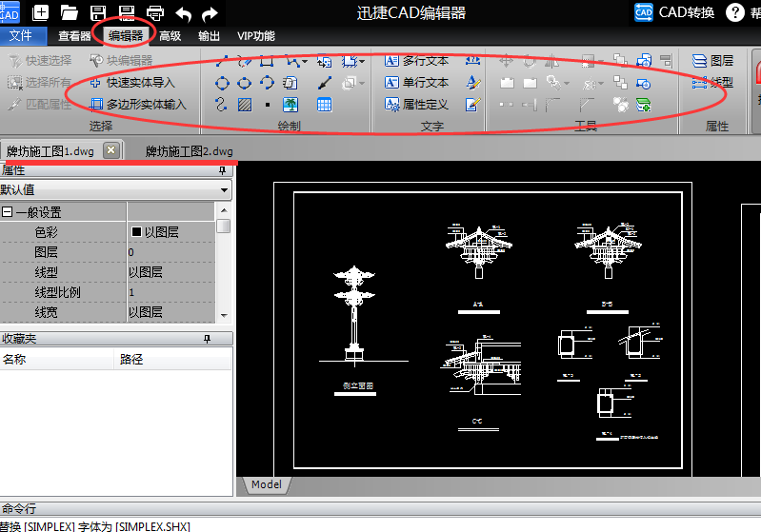The width and height of the screenshot is (761, 532).
Task: Click the 线宽 value 以图层
Action: click(x=170, y=312)
